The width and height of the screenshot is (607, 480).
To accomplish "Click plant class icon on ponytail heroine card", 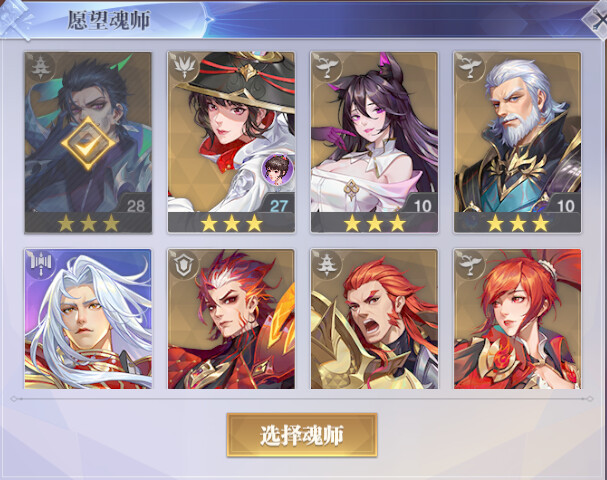I will click(x=470, y=264).
